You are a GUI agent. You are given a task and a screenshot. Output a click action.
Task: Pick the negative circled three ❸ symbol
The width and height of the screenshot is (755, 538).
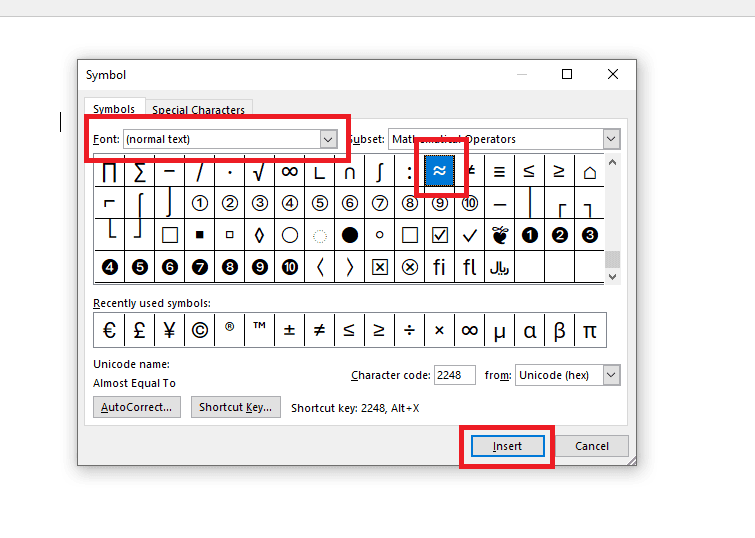pyautogui.click(x=589, y=235)
